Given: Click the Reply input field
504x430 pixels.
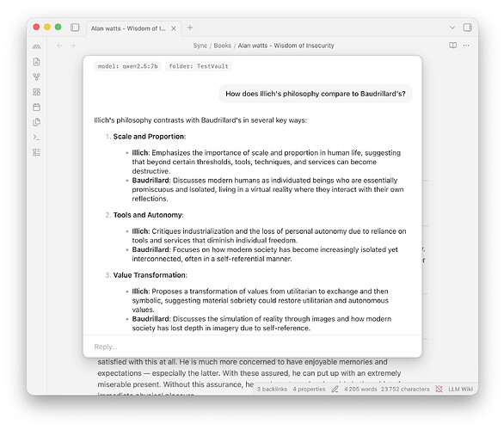Looking at the screenshot, I should [x=252, y=347].
